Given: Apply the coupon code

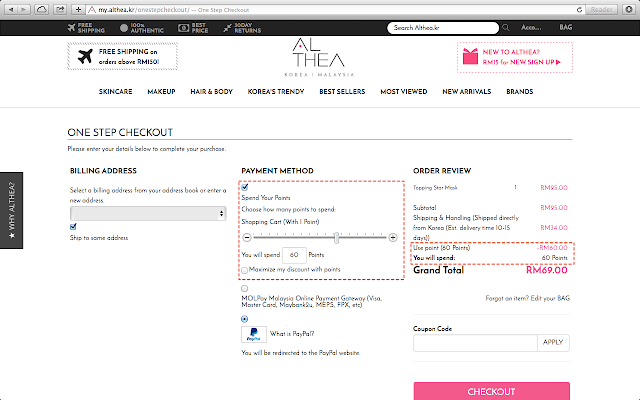Looking at the screenshot, I should [553, 343].
